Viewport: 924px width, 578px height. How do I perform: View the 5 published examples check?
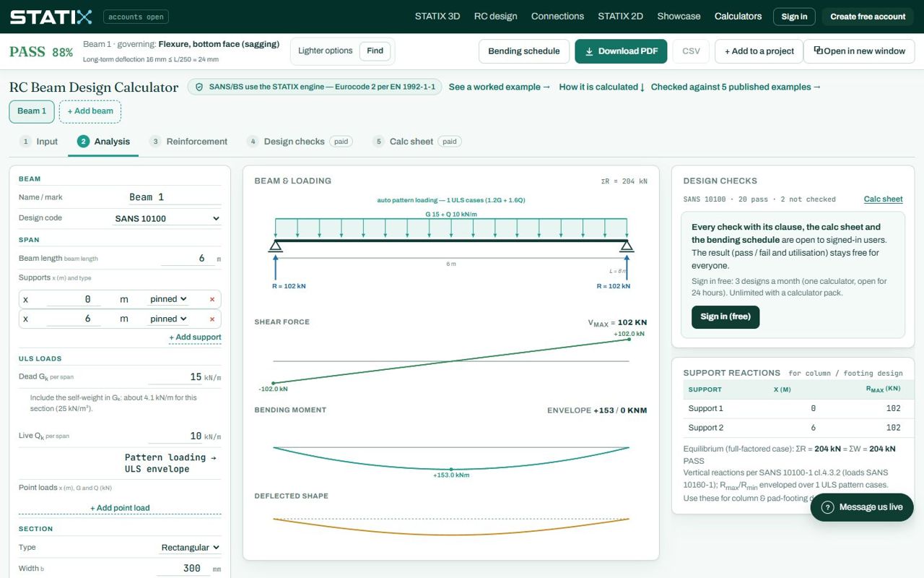coord(736,87)
